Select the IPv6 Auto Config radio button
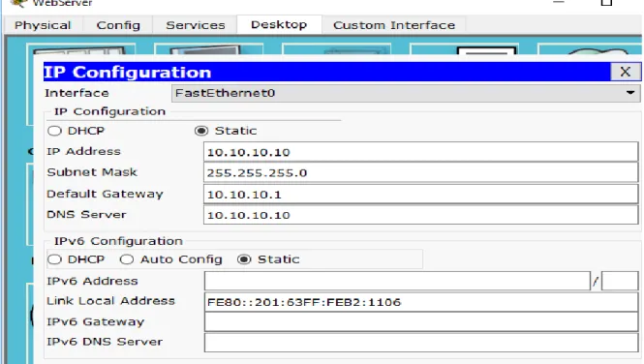The width and height of the screenshot is (644, 364). (x=127, y=259)
